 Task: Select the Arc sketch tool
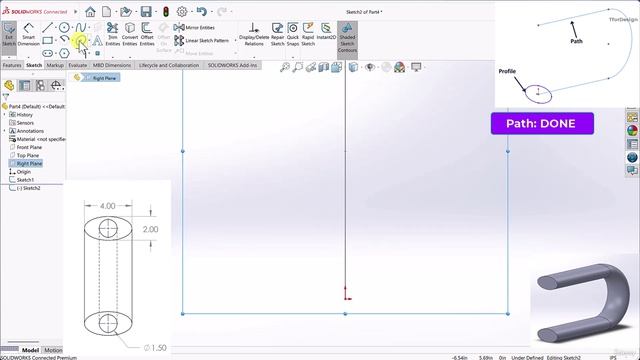click(64, 40)
